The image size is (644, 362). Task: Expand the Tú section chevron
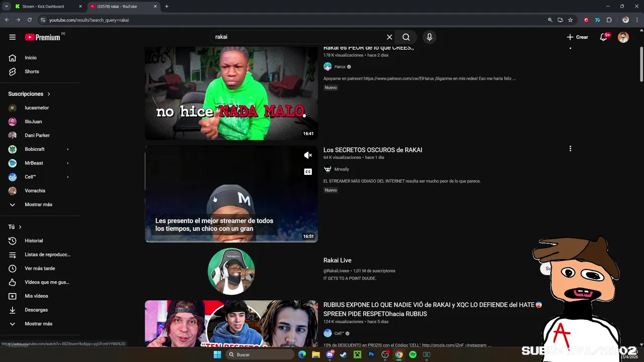pos(20,227)
